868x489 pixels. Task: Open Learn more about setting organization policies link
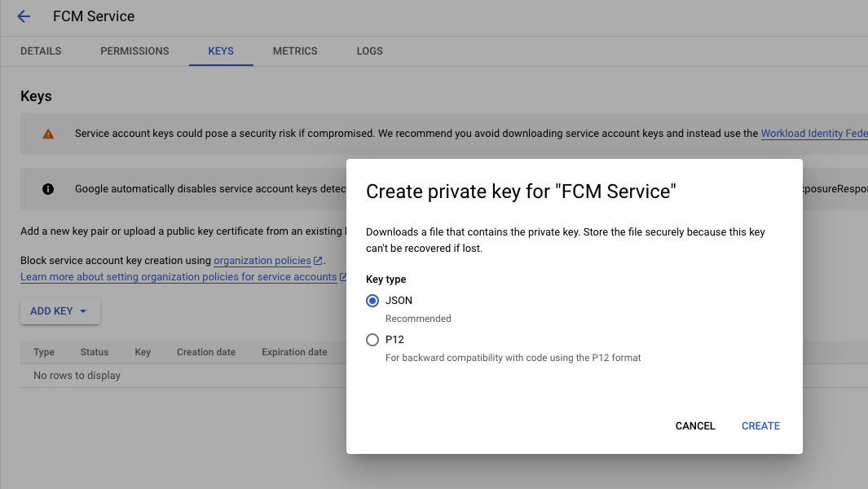click(178, 277)
